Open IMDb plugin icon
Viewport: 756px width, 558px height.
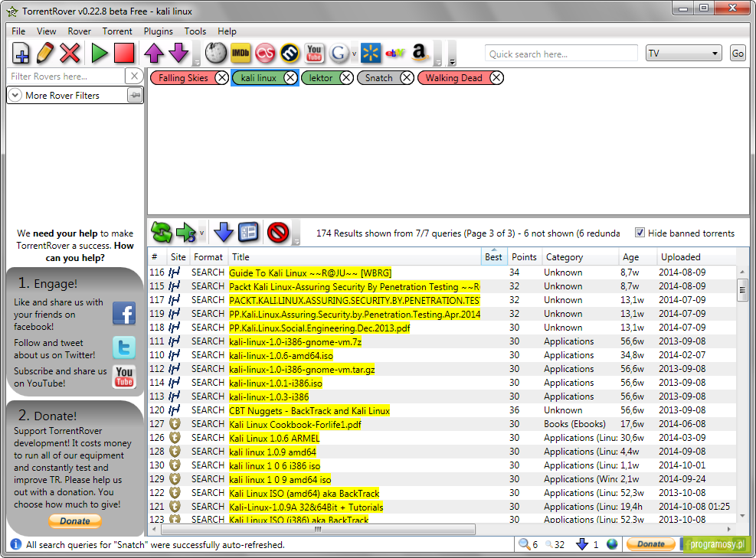241,53
